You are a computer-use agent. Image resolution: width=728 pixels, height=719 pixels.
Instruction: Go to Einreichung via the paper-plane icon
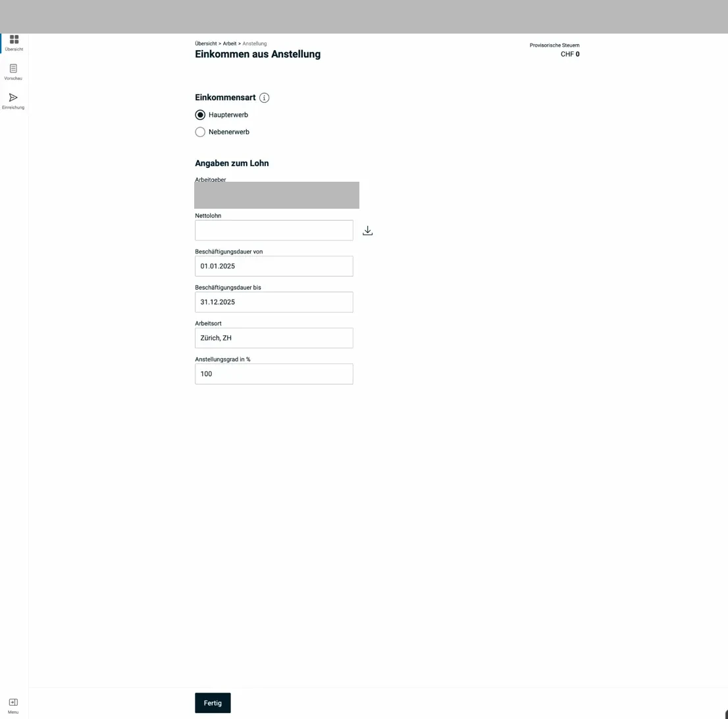(13, 97)
